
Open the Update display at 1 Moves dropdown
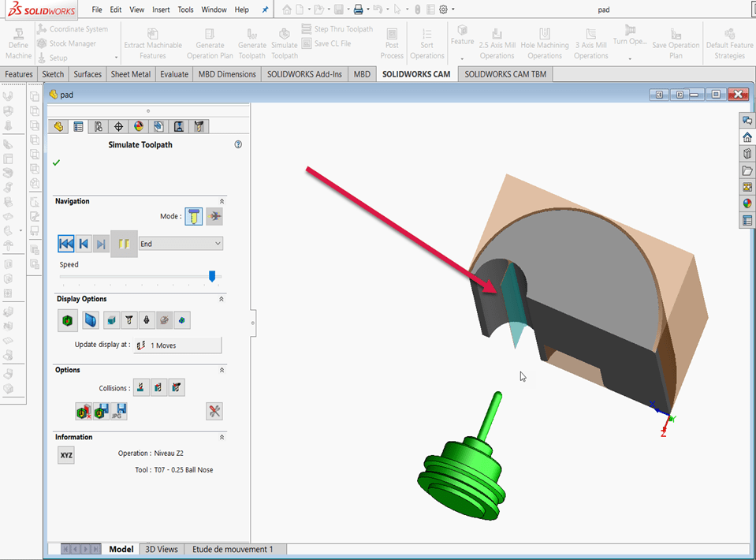click(177, 345)
